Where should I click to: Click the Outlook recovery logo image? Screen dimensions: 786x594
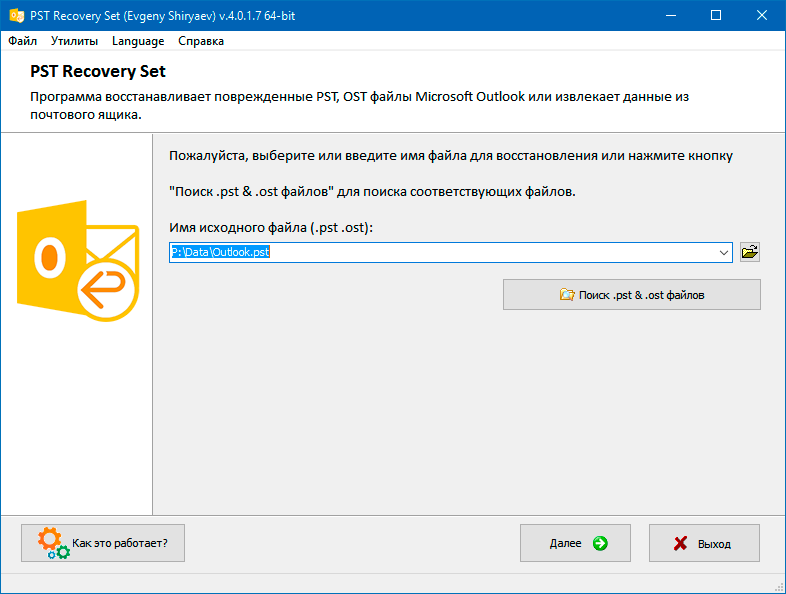[x=78, y=261]
